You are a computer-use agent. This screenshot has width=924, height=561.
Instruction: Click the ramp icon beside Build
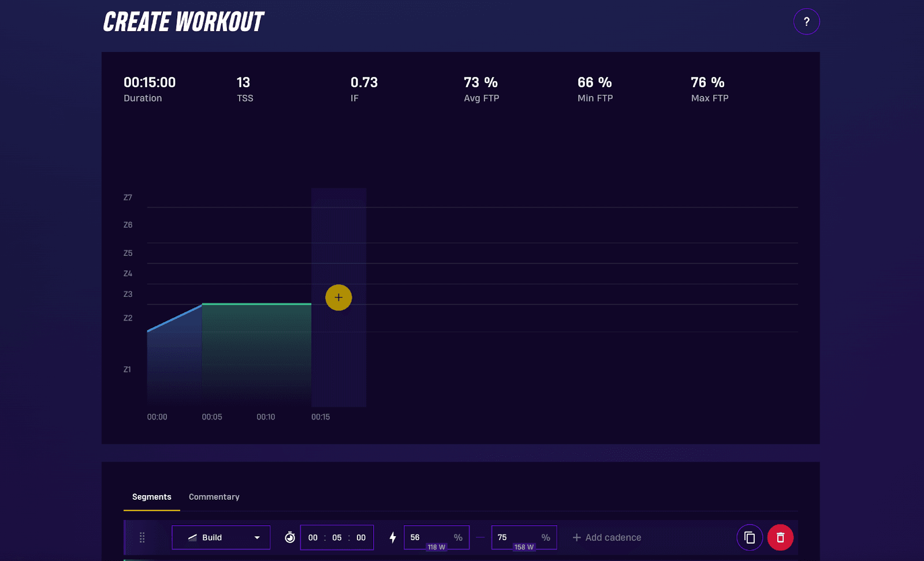click(x=192, y=537)
